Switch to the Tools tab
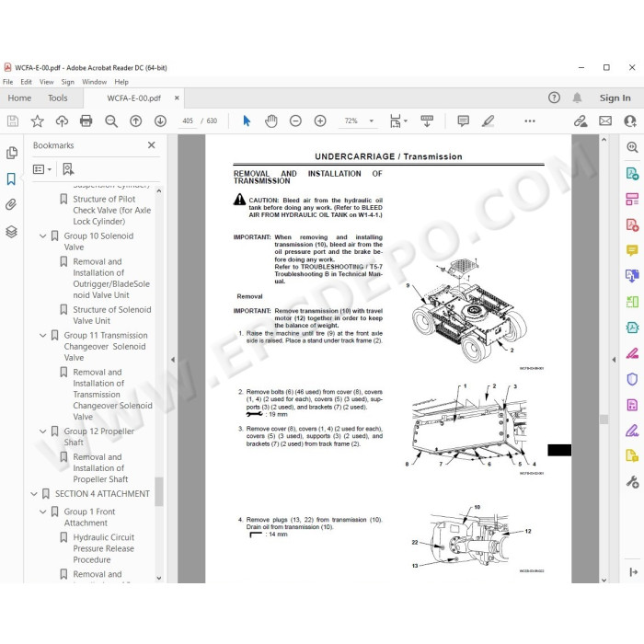Screen dimensions: 644x644 57,98
